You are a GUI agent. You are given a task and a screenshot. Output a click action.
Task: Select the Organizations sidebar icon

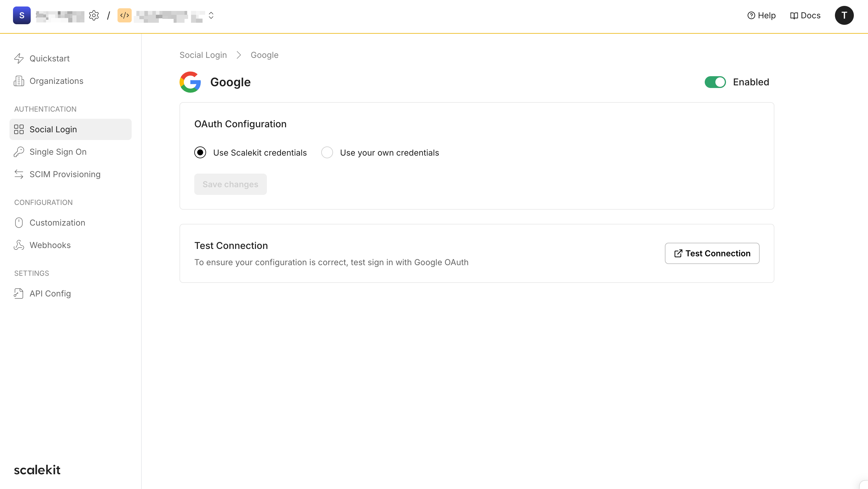point(19,81)
